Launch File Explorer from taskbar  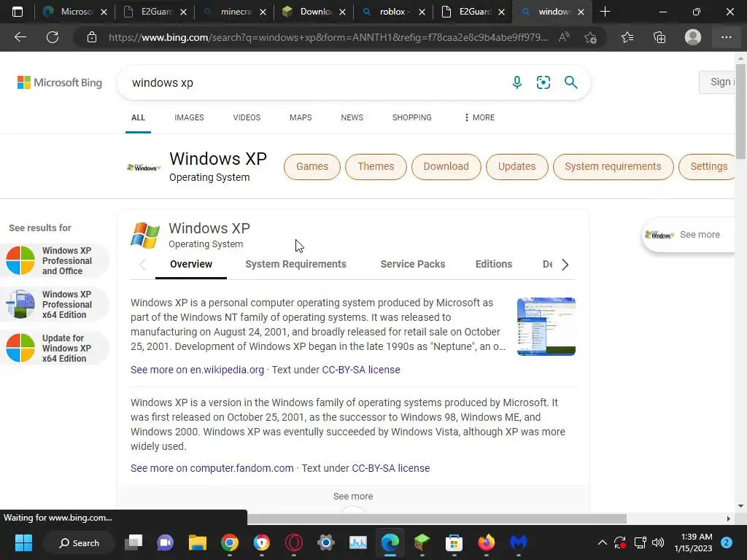(197, 542)
